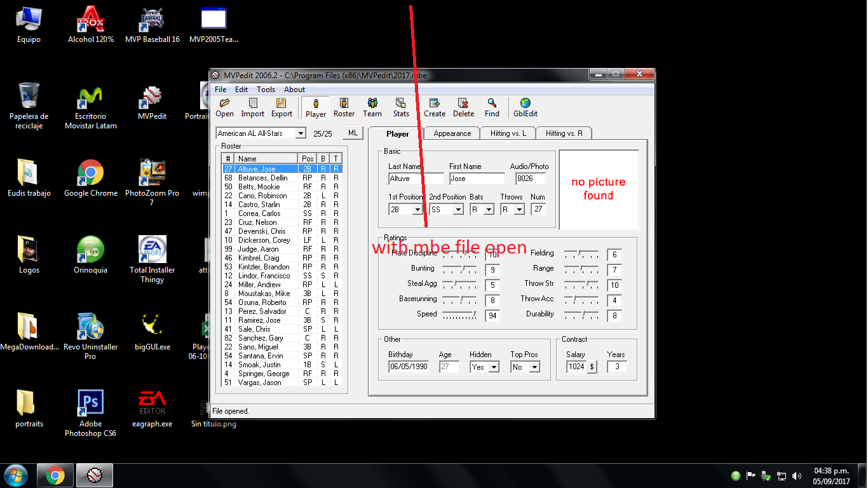Click the Fielding rating slider
Image resolution: width=868 pixels, height=488 pixels.
pyautogui.click(x=581, y=253)
